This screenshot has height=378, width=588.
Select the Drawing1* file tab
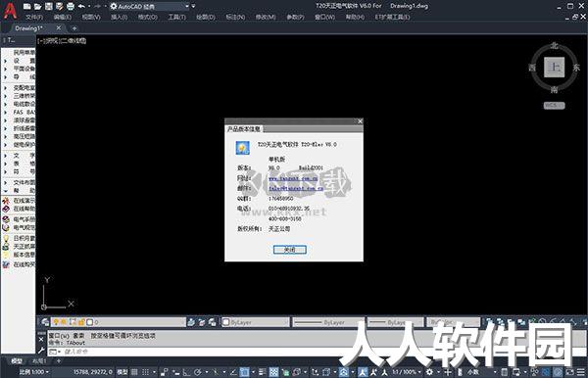(29, 28)
